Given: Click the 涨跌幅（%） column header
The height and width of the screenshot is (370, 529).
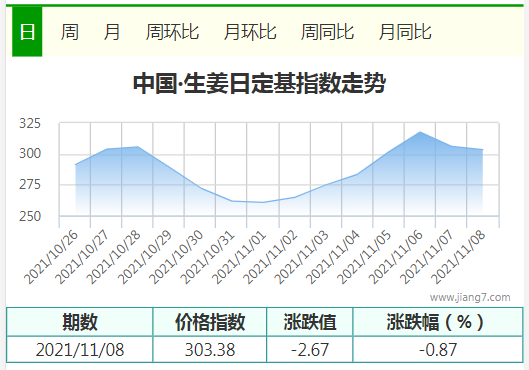Looking at the screenshot, I should (x=438, y=322).
